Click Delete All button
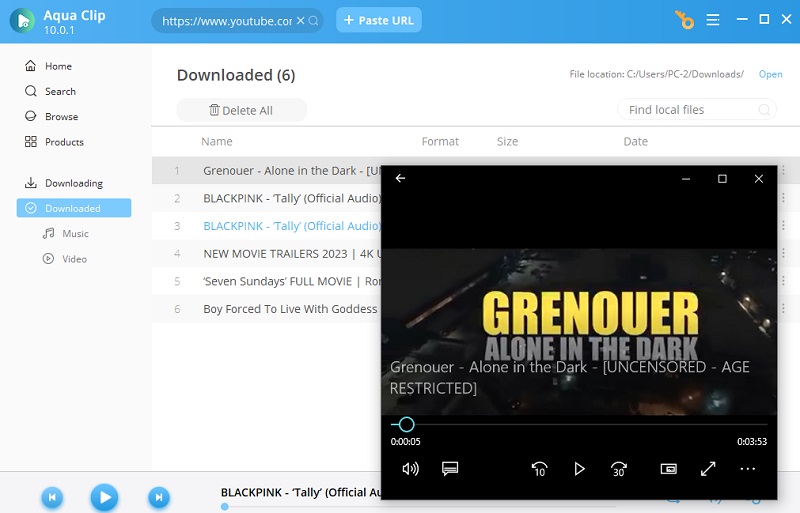This screenshot has height=513, width=800. point(241,110)
